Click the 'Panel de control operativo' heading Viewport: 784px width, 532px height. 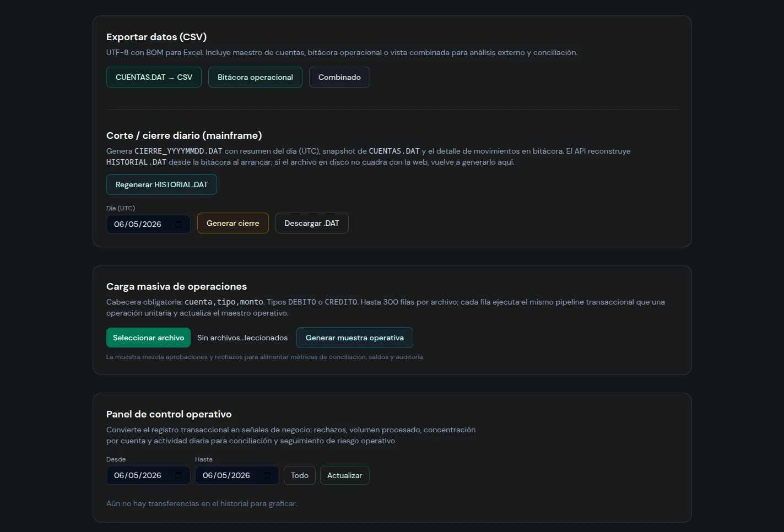tap(169, 414)
